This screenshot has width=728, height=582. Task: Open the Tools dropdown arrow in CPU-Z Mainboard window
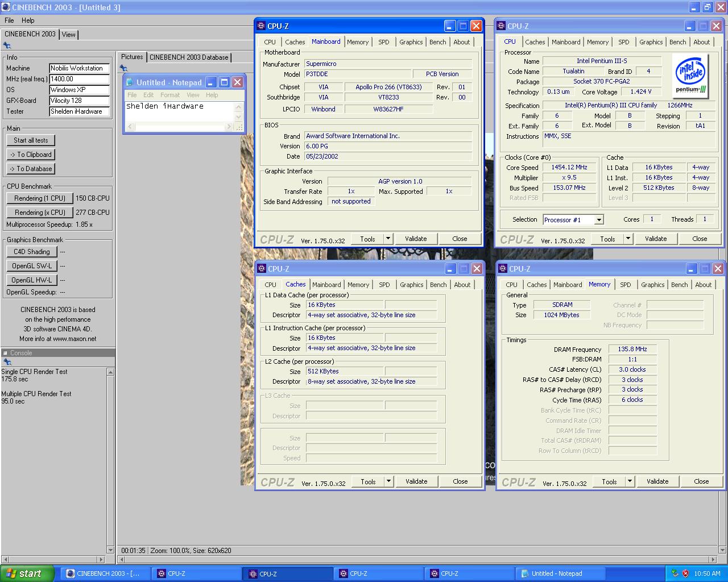click(x=388, y=239)
